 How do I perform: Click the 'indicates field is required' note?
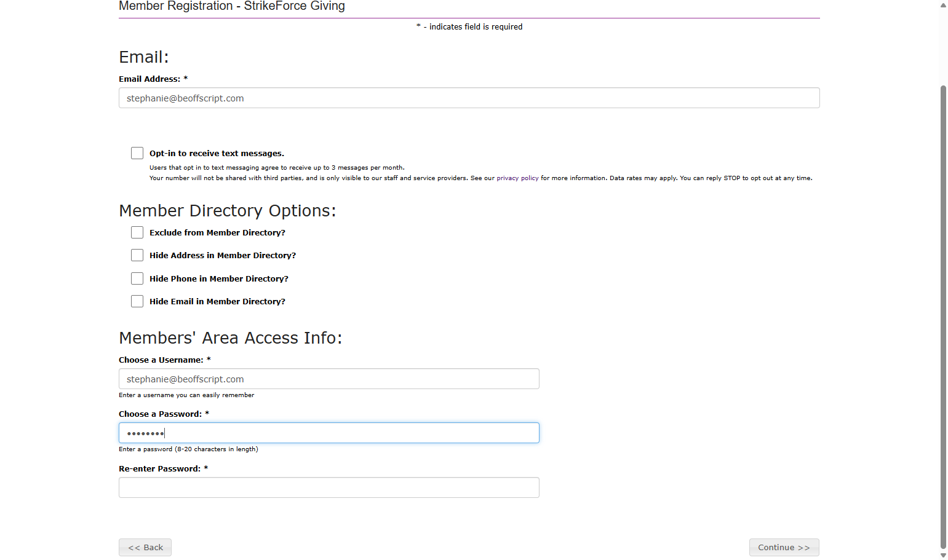click(x=469, y=26)
